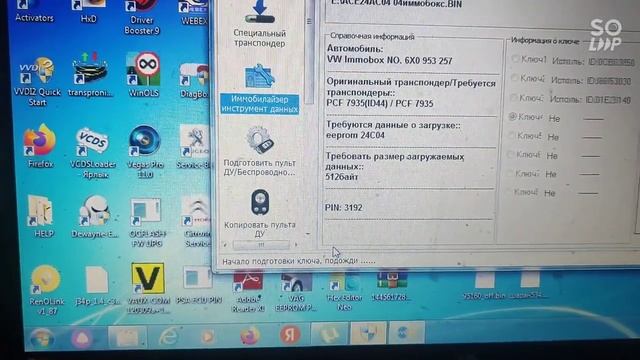Select the fourth key radio button
This screenshot has height=360, width=640.
[513, 117]
